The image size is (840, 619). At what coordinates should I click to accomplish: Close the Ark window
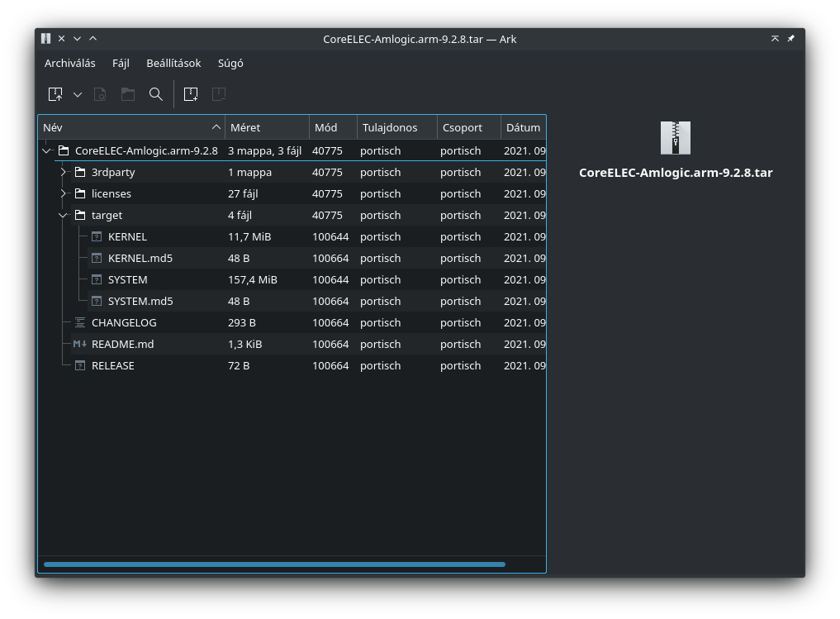pyautogui.click(x=62, y=39)
